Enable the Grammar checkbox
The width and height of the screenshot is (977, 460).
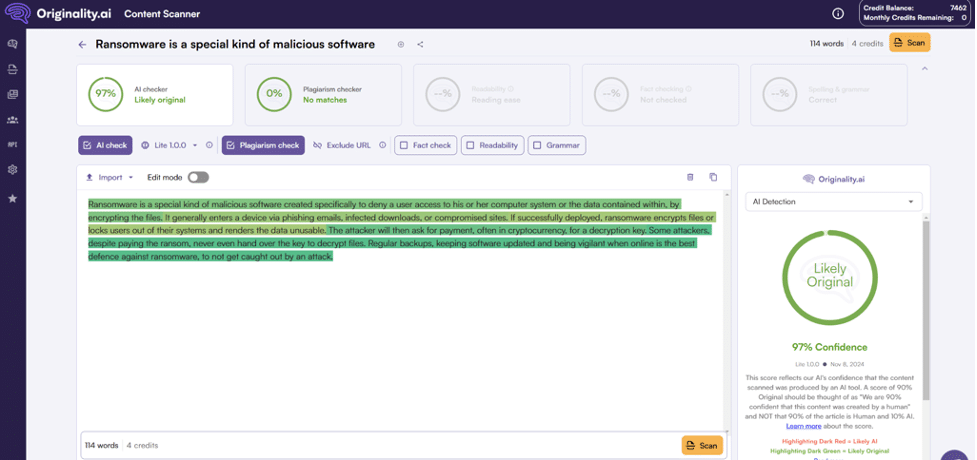pos(537,145)
